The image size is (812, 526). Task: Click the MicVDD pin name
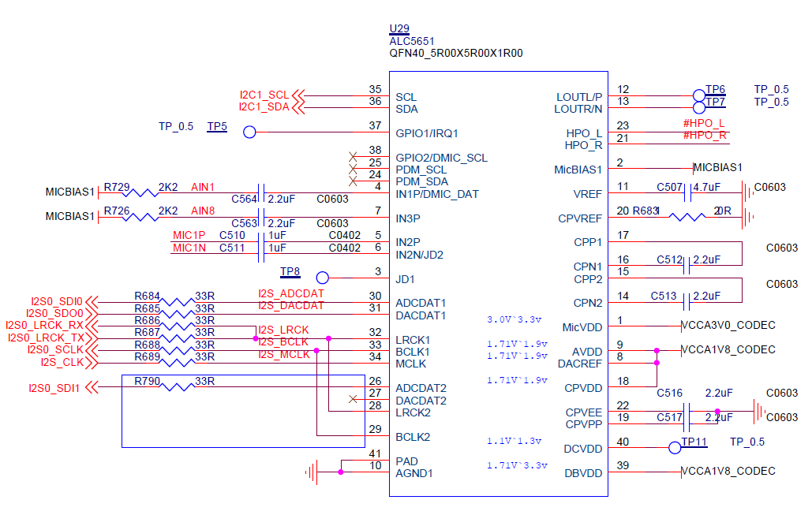pyautogui.click(x=582, y=328)
